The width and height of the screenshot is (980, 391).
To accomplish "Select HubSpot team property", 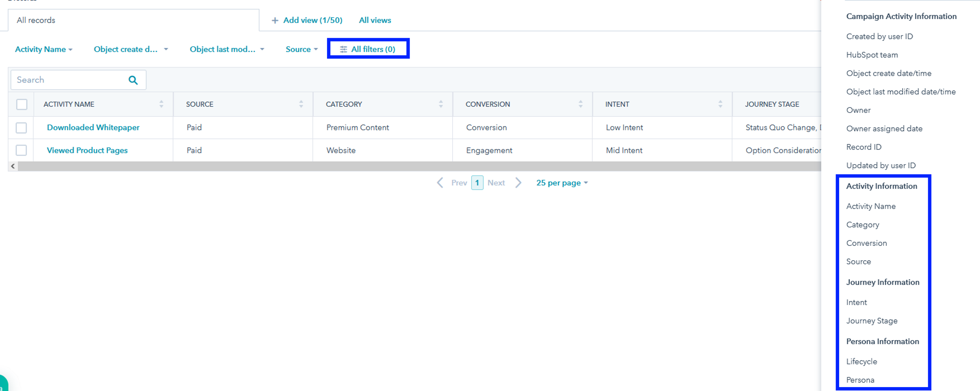I will (872, 55).
